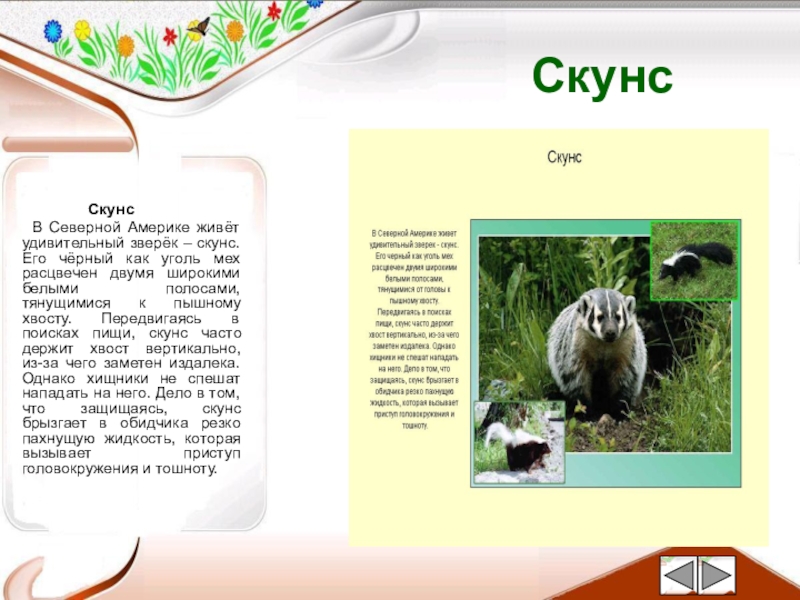Click the bold "Скунс" title in left panel
Viewport: 800px width, 600px height.
111,209
